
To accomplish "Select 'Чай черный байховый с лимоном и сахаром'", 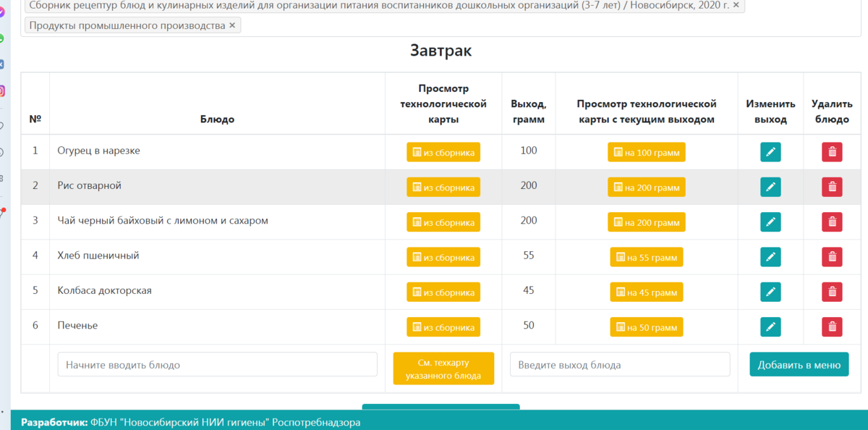I will pyautogui.click(x=163, y=220).
